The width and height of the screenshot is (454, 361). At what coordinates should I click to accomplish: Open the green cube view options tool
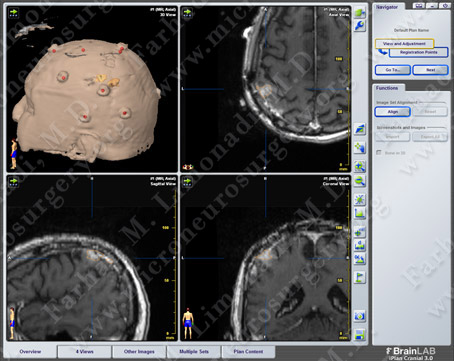360,13
